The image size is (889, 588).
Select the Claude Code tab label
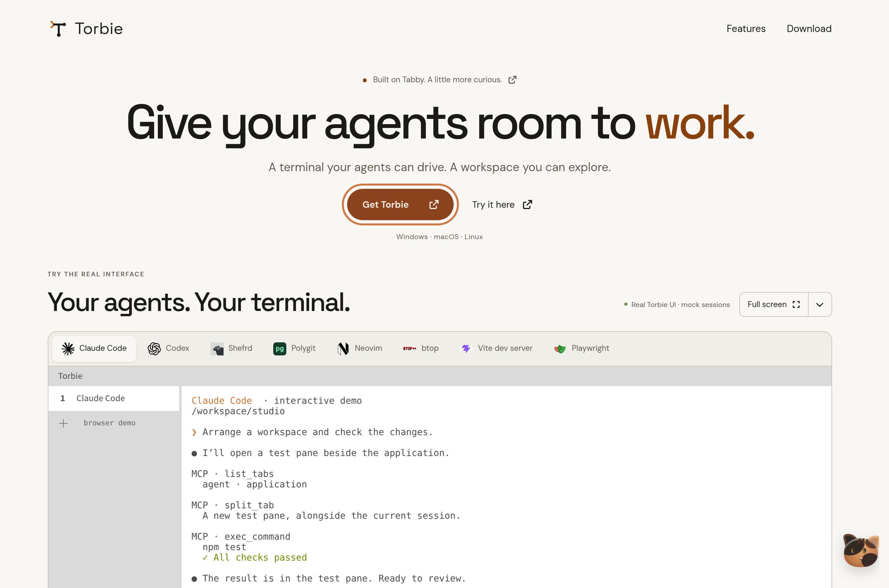103,348
